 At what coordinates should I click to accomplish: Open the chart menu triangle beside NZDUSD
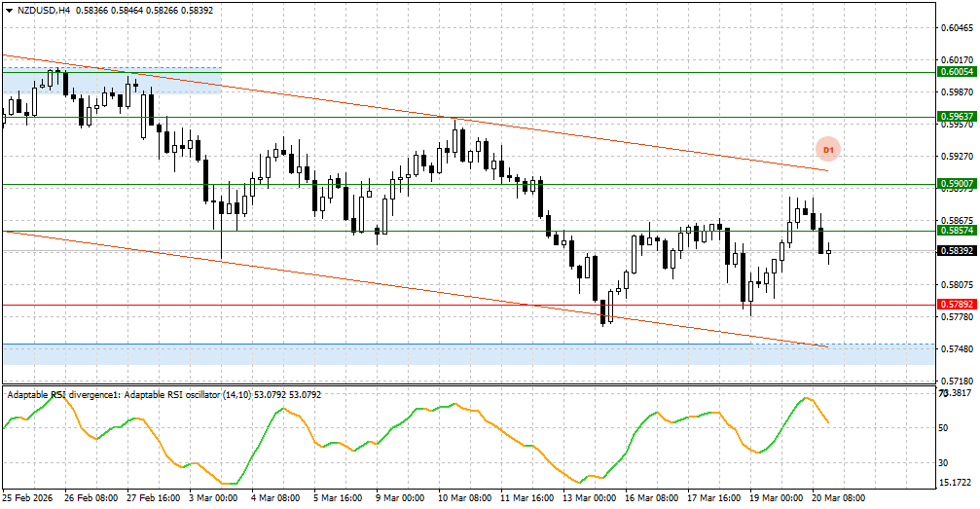click(9, 11)
